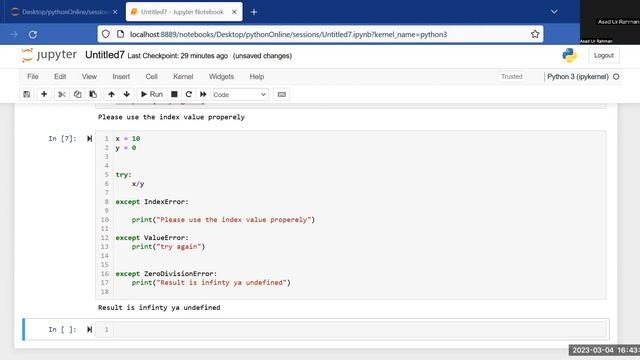
Task: Open the File menu
Action: [x=33, y=76]
